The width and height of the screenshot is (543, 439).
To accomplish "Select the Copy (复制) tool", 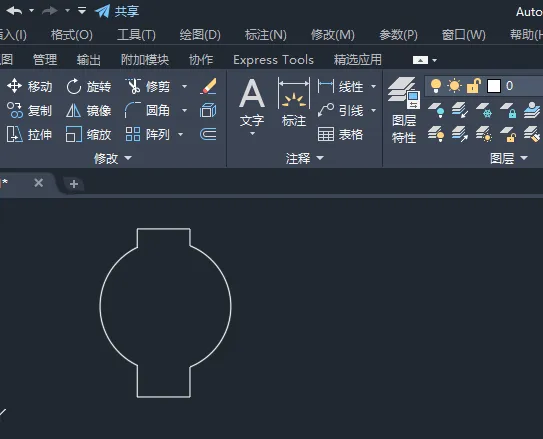I will (x=29, y=110).
